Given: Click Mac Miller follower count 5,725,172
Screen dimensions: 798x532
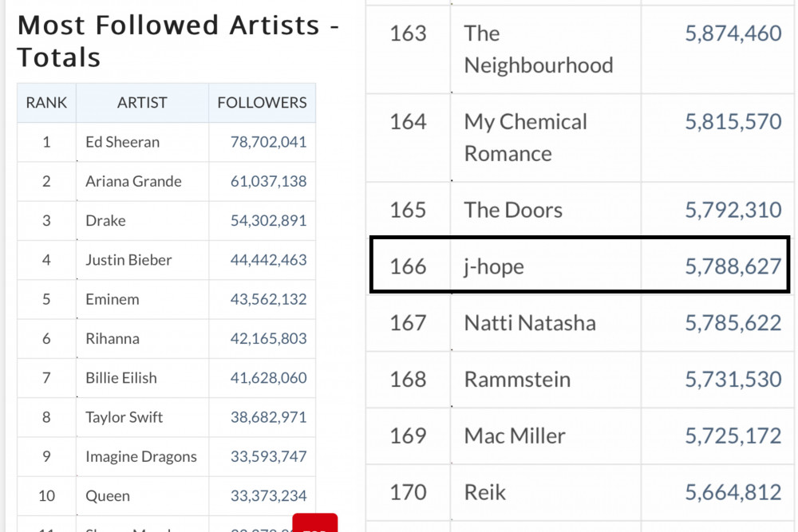Looking at the screenshot, I should pyautogui.click(x=733, y=435).
